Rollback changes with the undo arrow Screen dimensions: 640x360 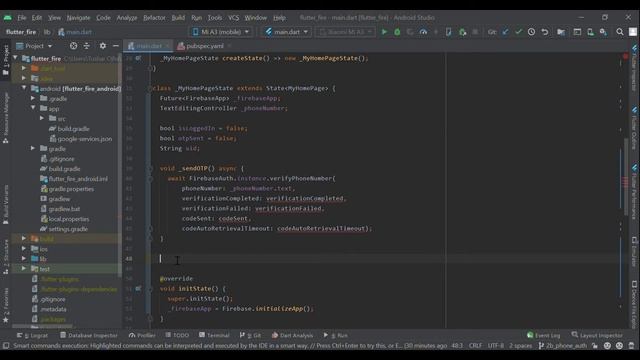(x=544, y=32)
